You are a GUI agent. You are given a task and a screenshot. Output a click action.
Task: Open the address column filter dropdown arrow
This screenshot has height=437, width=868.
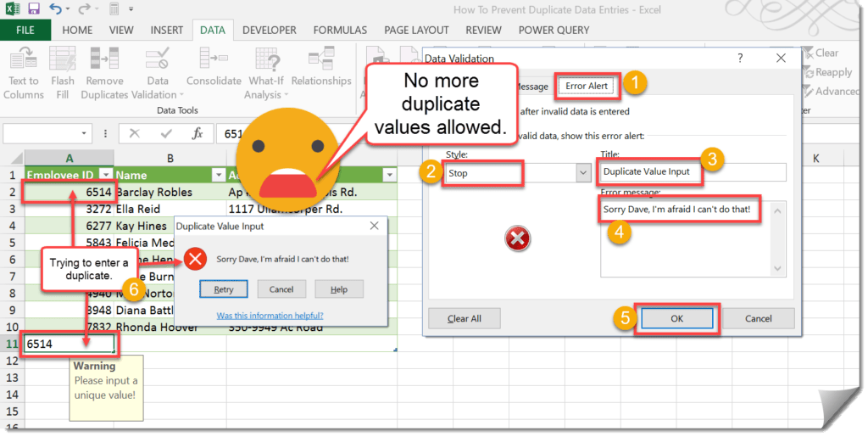(x=390, y=175)
